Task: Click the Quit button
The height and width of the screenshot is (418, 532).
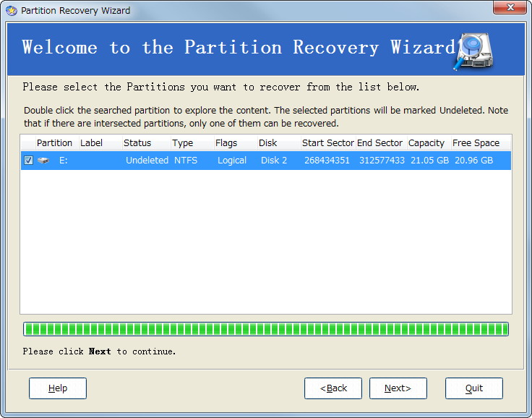Action: click(x=474, y=388)
